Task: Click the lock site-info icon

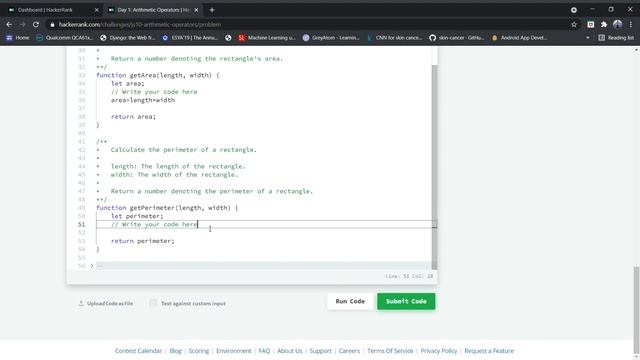Action: coord(52,24)
